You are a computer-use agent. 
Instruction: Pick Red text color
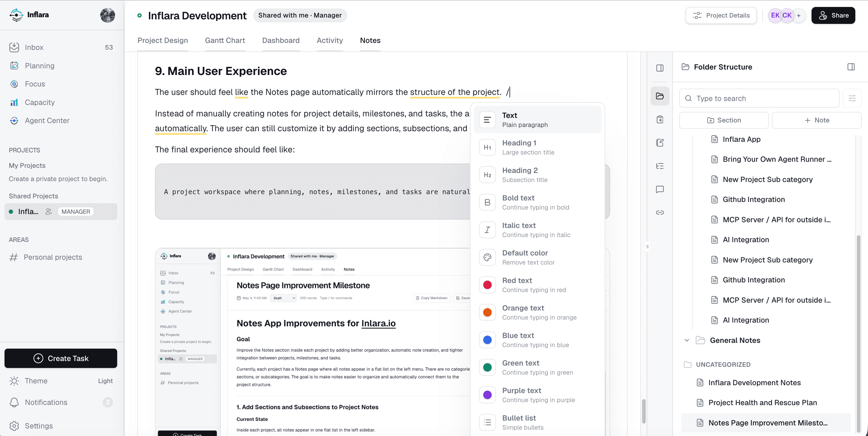538,285
